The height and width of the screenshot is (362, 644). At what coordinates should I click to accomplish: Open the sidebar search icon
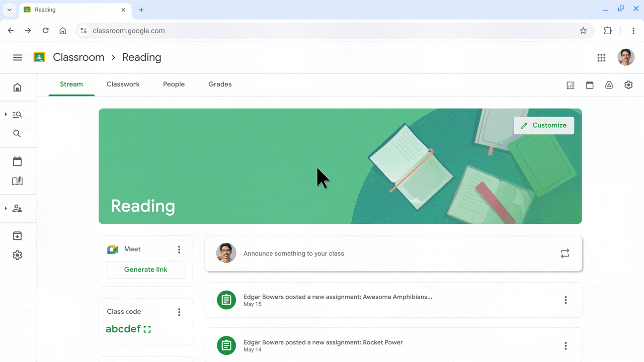(x=17, y=134)
